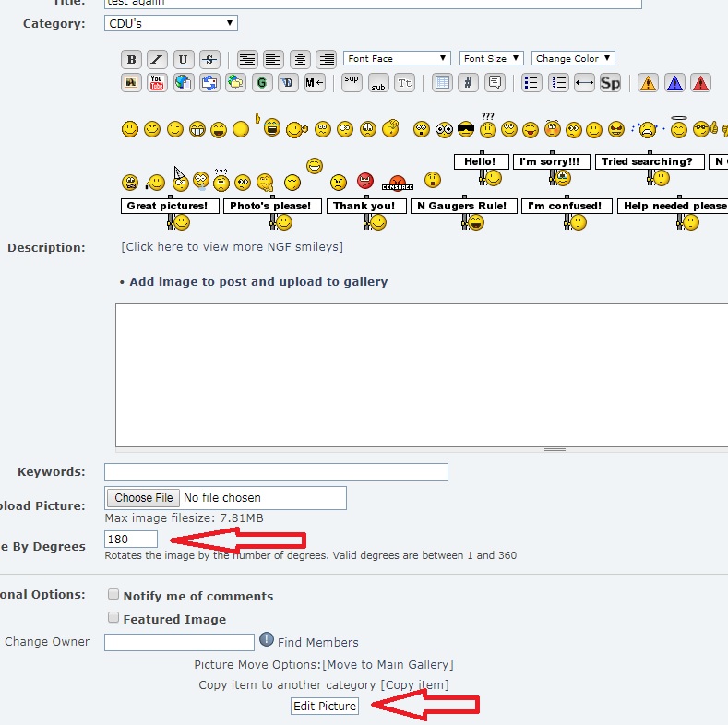Click the rotate degrees field showing 180
728x725 pixels.
[x=131, y=540]
